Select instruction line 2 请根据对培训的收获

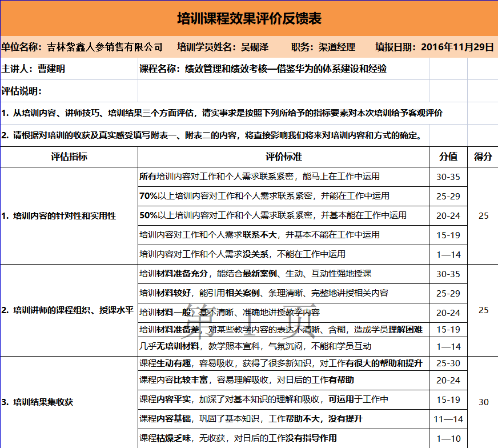[x=211, y=135]
